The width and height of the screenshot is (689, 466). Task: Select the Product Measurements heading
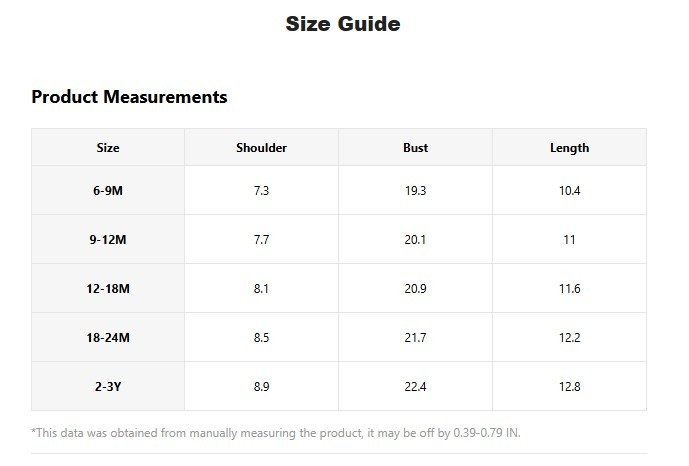coord(129,97)
